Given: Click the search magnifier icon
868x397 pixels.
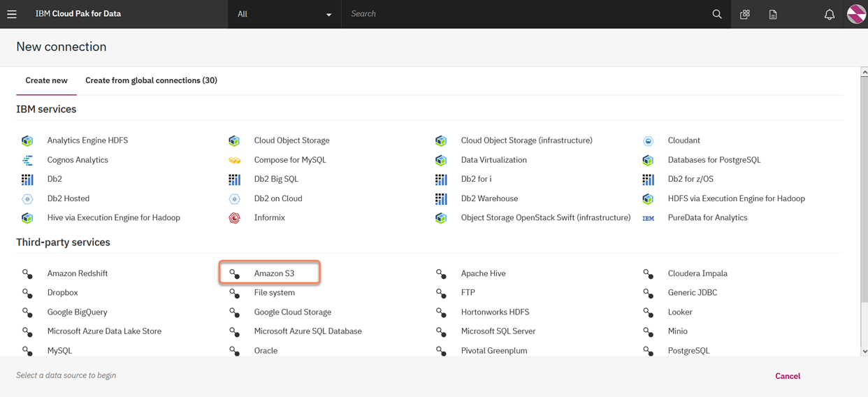Looking at the screenshot, I should point(717,14).
